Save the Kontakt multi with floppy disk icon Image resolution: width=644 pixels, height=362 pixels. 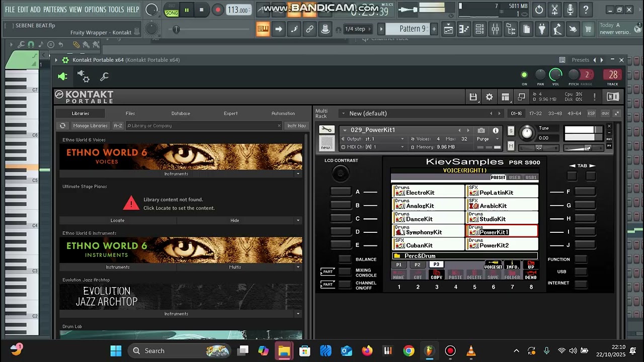(x=473, y=97)
